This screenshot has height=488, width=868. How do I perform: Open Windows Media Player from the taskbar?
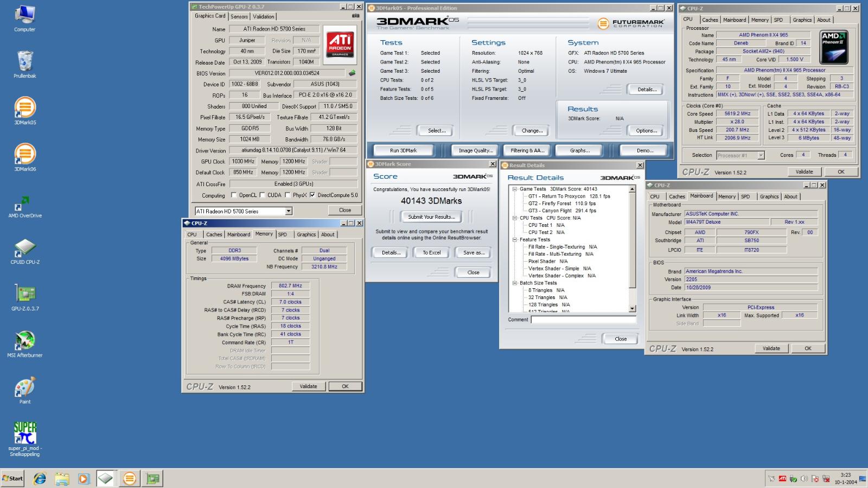(84, 478)
